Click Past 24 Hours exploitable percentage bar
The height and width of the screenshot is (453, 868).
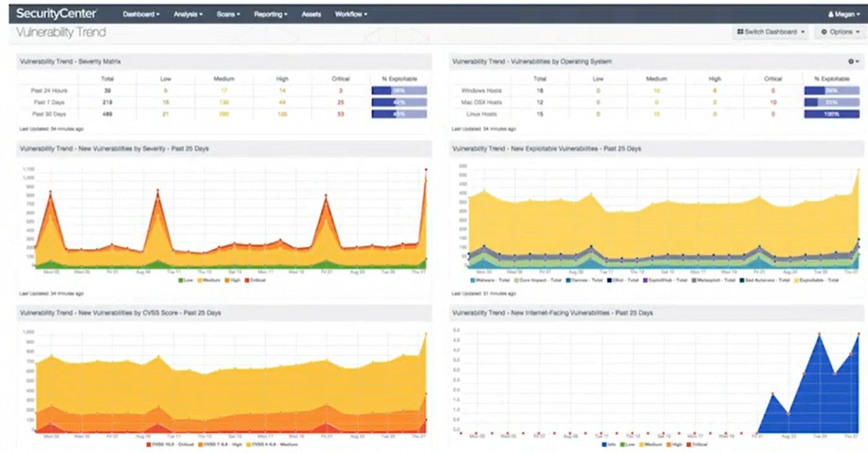pyautogui.click(x=399, y=91)
